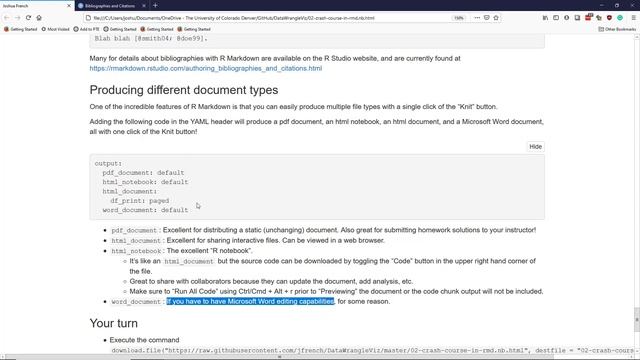Click 'df_print: paged' code line
This screenshot has height=360, width=640.
[x=139, y=201]
